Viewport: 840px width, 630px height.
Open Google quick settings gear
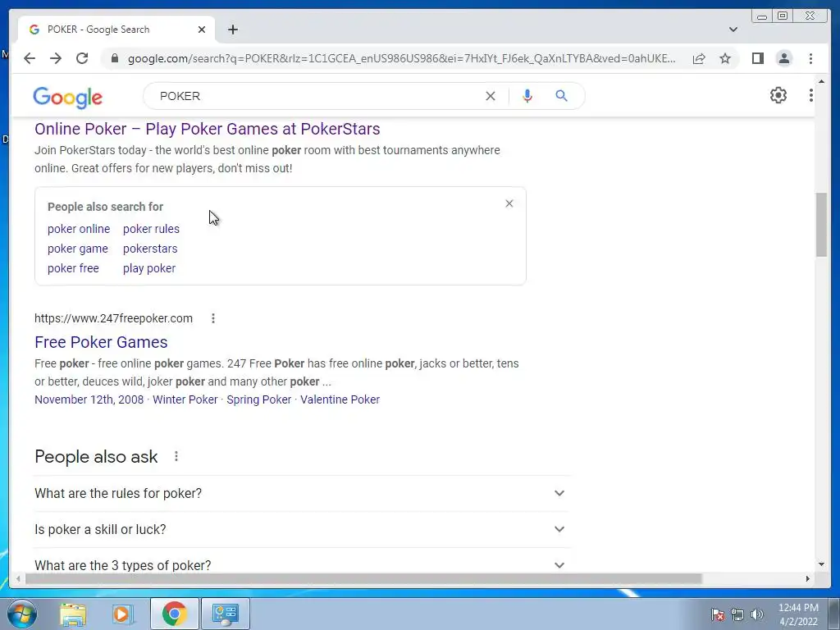778,95
